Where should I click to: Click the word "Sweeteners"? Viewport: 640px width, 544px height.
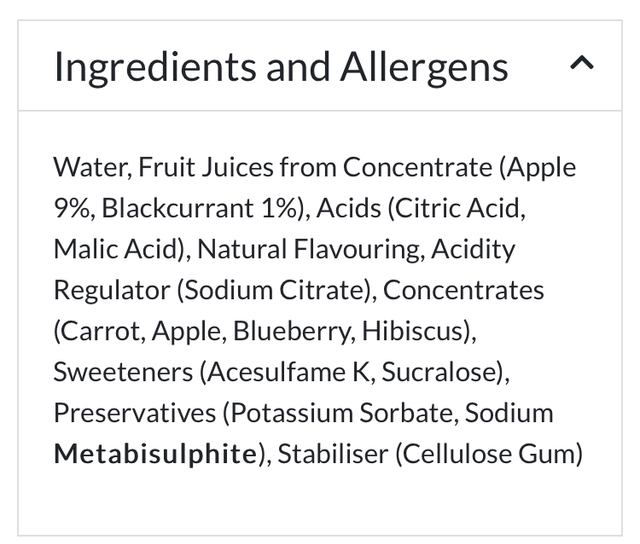(122, 372)
